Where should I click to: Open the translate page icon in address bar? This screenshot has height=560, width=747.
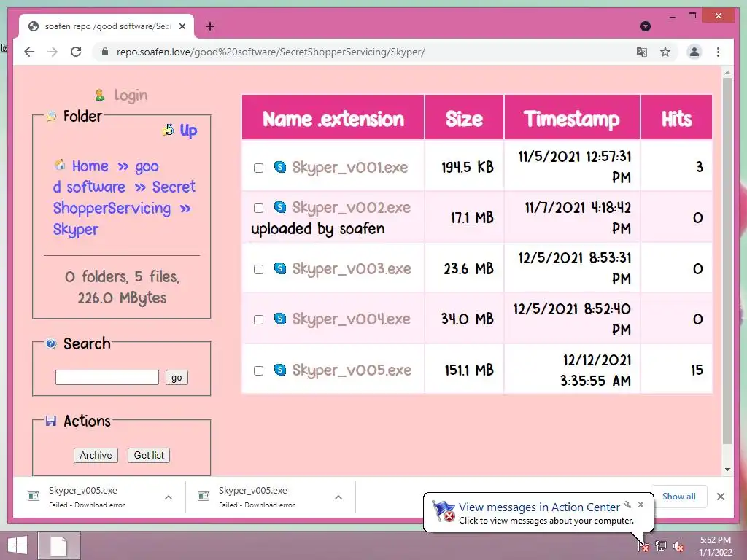tap(642, 52)
